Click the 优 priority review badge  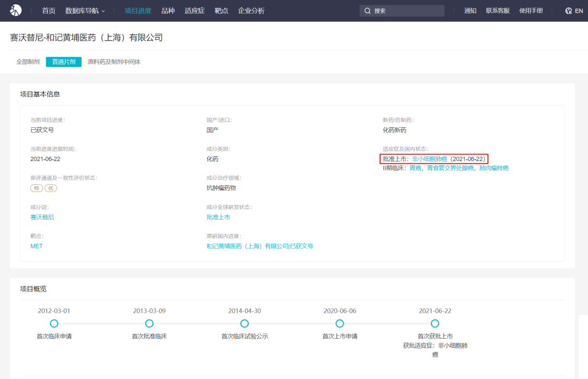point(51,188)
